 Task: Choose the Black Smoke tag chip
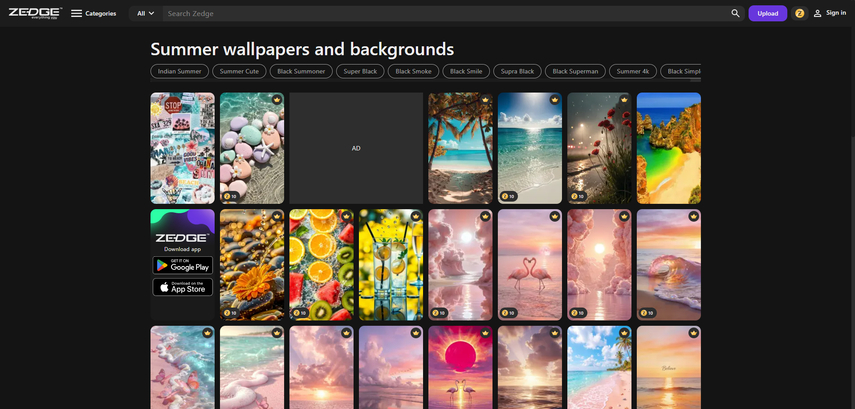(413, 71)
